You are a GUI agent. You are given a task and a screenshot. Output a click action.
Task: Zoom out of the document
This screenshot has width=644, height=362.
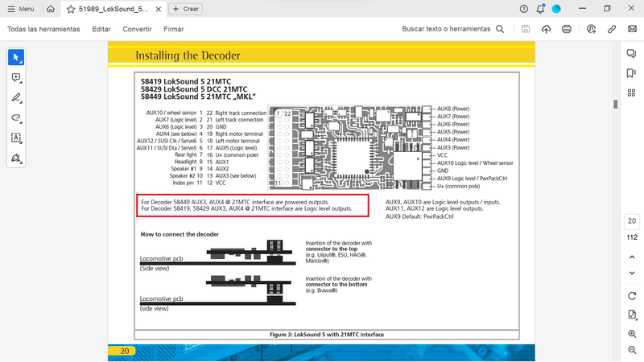click(632, 350)
